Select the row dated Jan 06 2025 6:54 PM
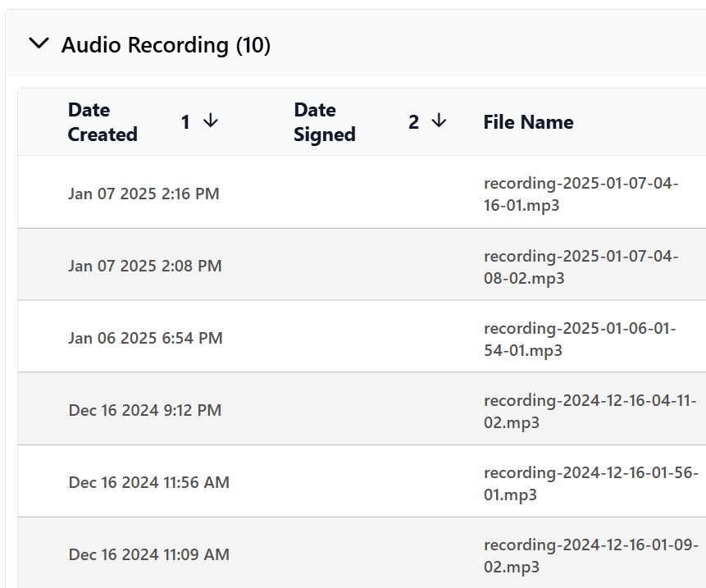706x588 pixels. pos(145,339)
